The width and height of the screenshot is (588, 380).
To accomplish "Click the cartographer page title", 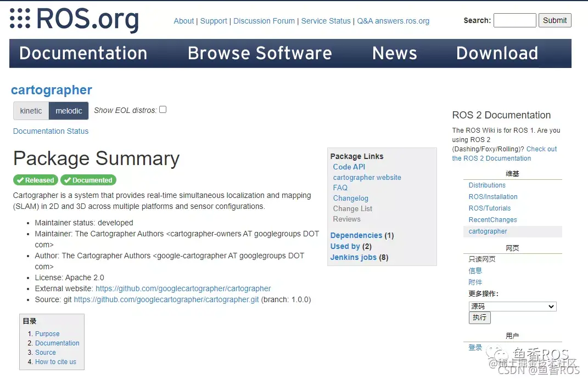I will [x=52, y=90].
